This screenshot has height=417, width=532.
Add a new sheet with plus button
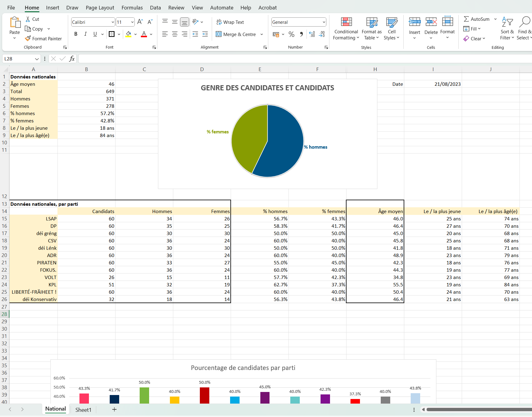point(114,409)
